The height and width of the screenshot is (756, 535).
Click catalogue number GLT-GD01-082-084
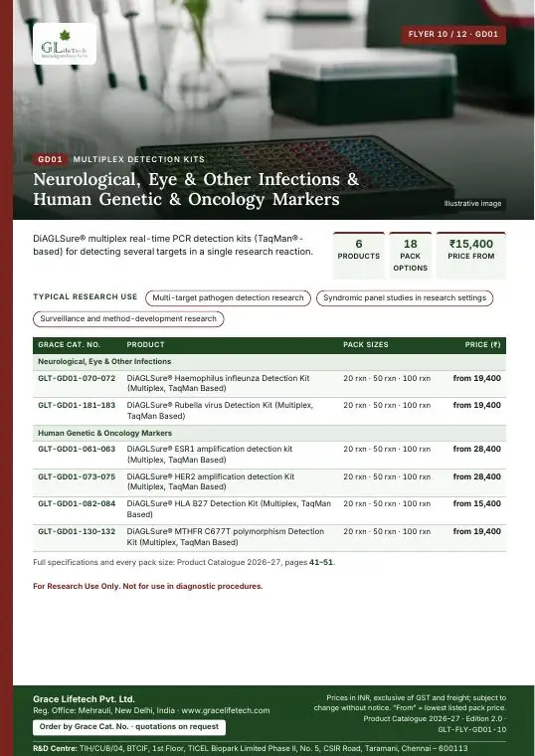(x=77, y=504)
